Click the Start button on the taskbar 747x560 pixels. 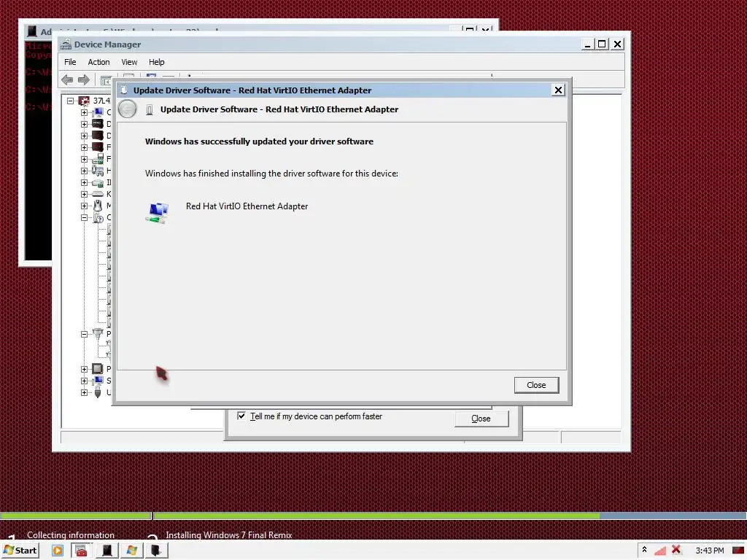coord(20,551)
